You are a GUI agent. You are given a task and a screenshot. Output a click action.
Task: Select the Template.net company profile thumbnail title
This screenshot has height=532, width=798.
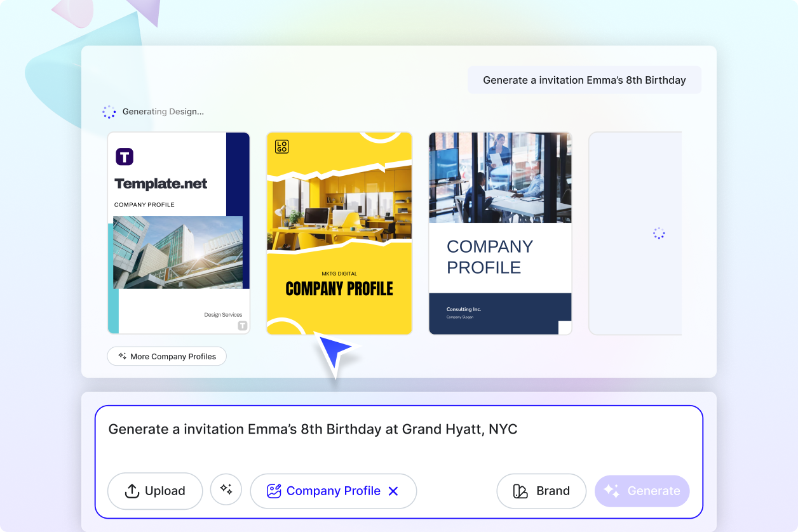[x=161, y=184]
